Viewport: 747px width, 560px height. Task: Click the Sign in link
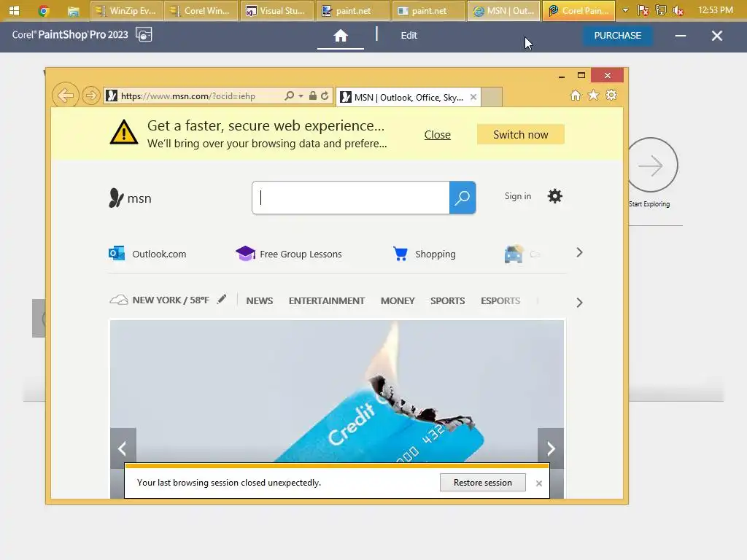tap(518, 196)
